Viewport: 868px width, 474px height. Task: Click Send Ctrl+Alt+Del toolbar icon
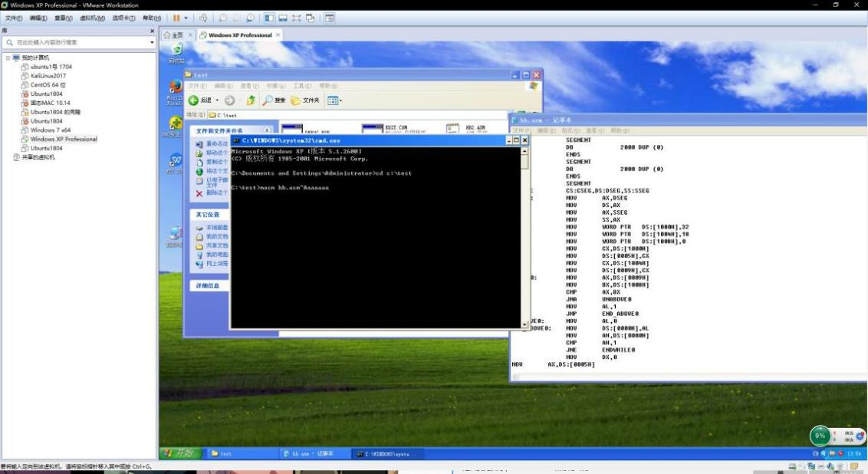pos(203,18)
